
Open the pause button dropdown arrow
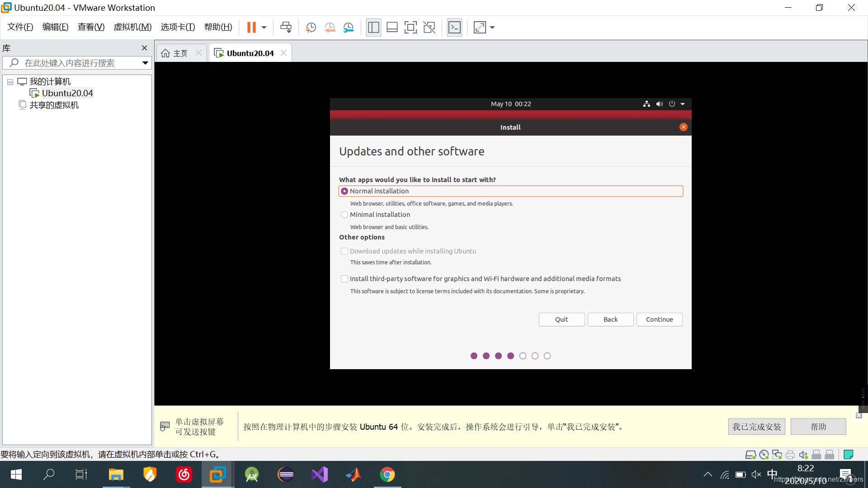point(264,28)
